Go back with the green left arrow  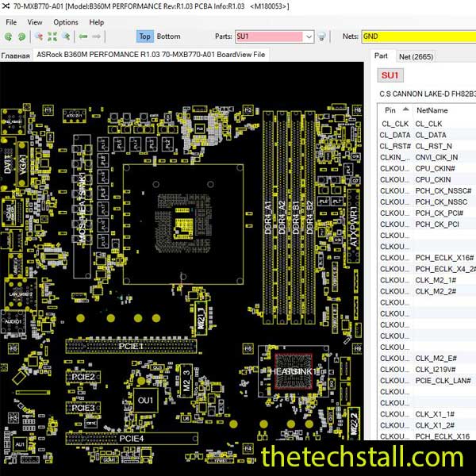(83, 36)
